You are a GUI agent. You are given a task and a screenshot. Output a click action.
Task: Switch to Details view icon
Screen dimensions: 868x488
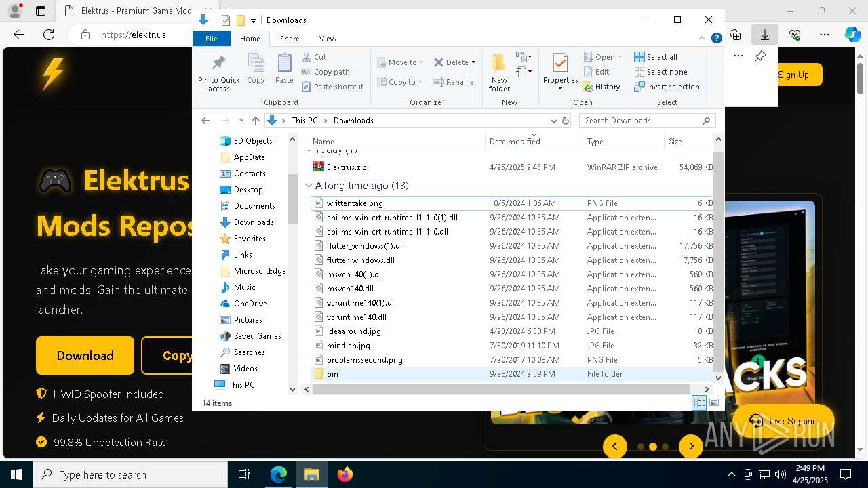699,403
